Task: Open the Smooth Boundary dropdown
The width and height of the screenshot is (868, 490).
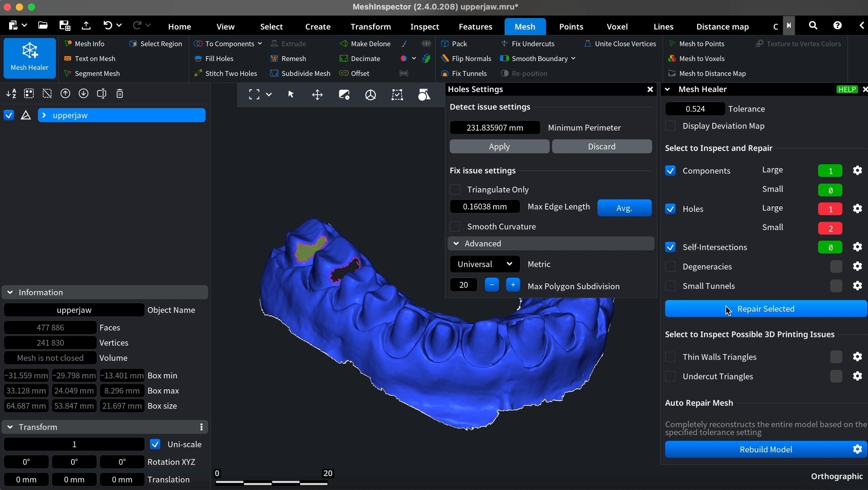Action: (x=573, y=59)
